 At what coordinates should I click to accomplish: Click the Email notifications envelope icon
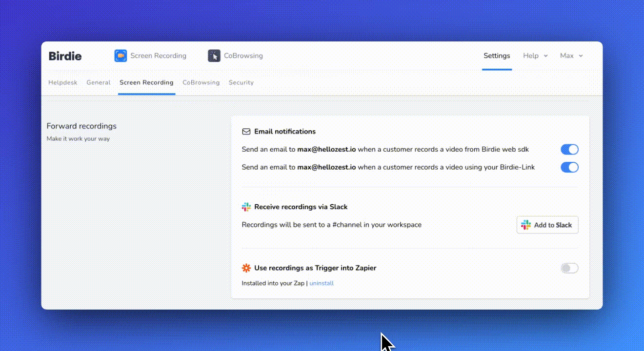coord(246,132)
